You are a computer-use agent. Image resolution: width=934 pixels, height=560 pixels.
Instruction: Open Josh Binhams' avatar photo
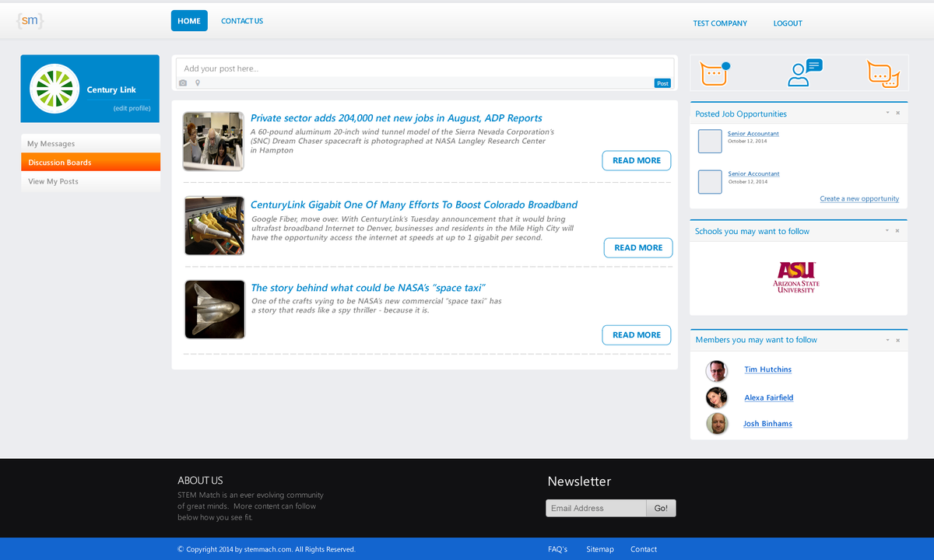pyautogui.click(x=717, y=424)
